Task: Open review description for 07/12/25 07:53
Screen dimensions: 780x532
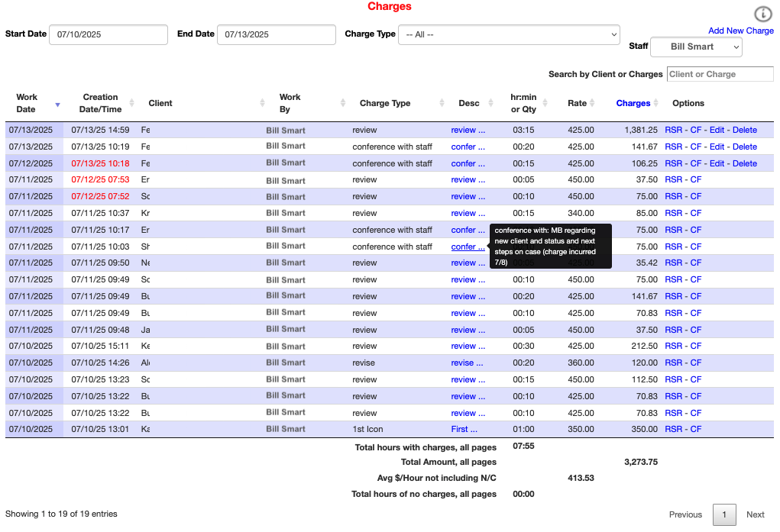Action: point(468,180)
